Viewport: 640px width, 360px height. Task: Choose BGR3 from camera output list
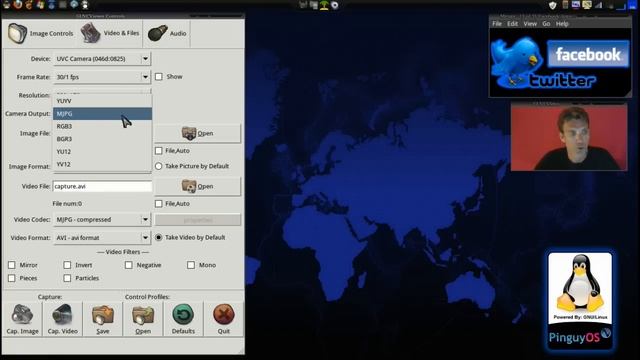tap(102, 139)
